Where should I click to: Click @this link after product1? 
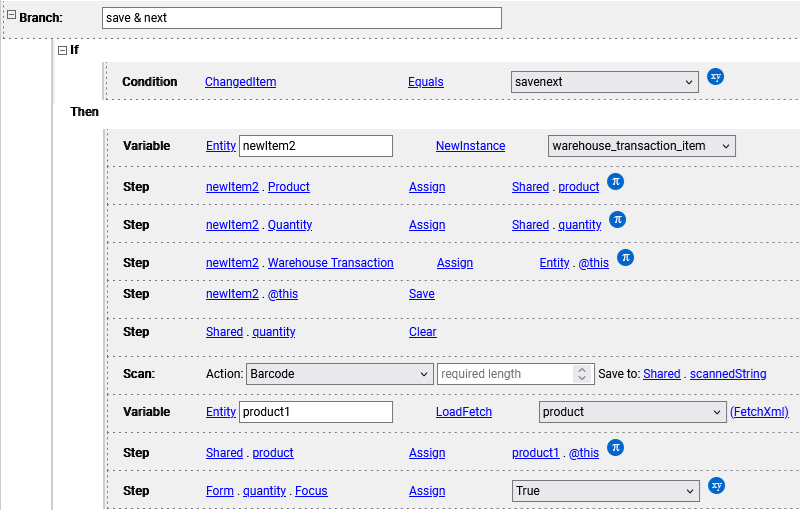[584, 453]
